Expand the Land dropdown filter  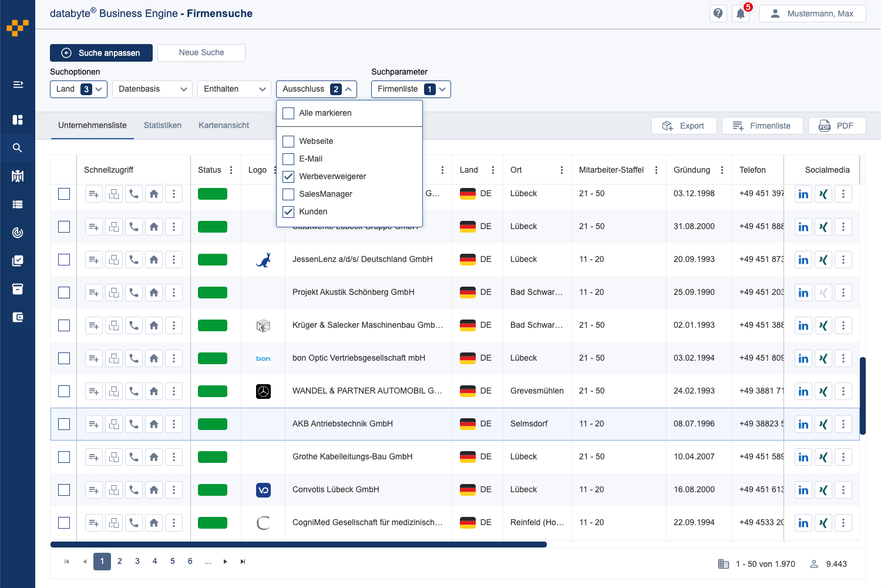(79, 89)
